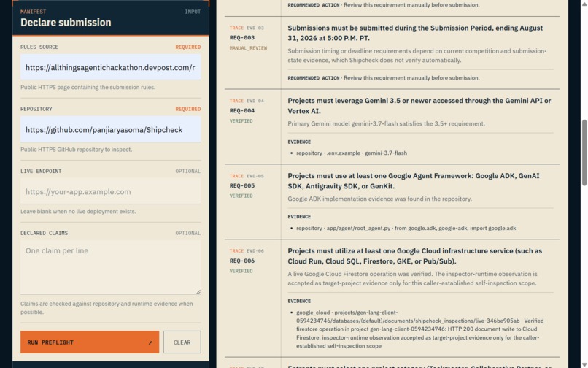Click the Submission Period requirement title
Viewport: 588px width, 368px height.
(415, 33)
